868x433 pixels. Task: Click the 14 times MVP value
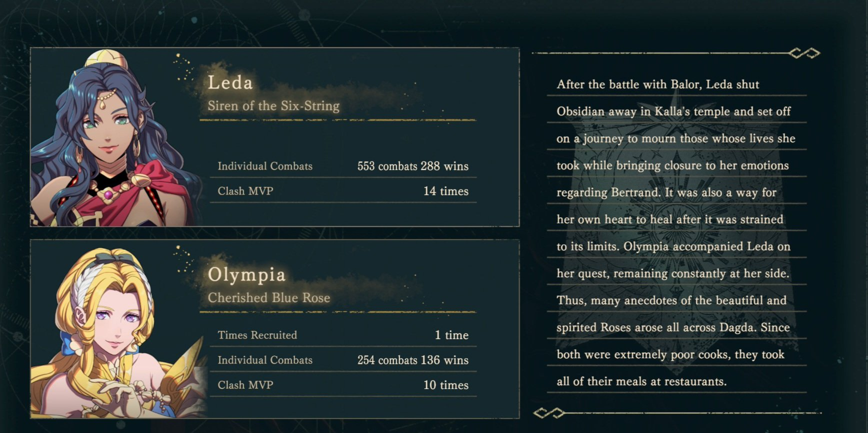446,191
